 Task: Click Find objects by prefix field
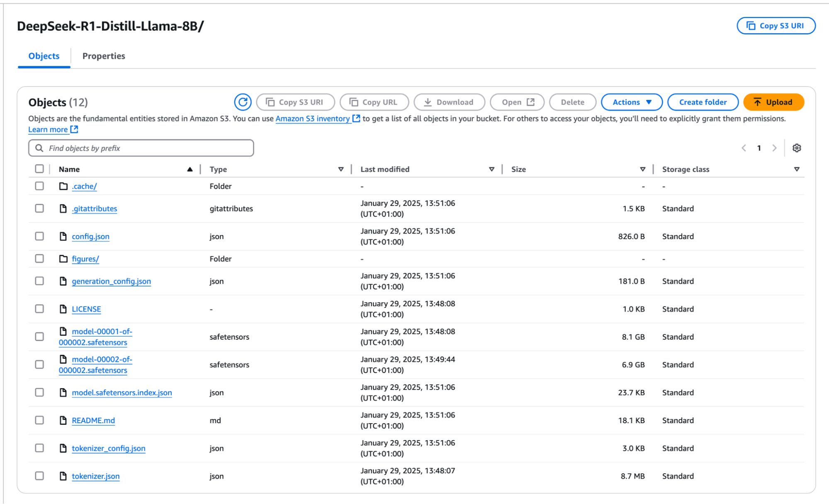point(141,148)
